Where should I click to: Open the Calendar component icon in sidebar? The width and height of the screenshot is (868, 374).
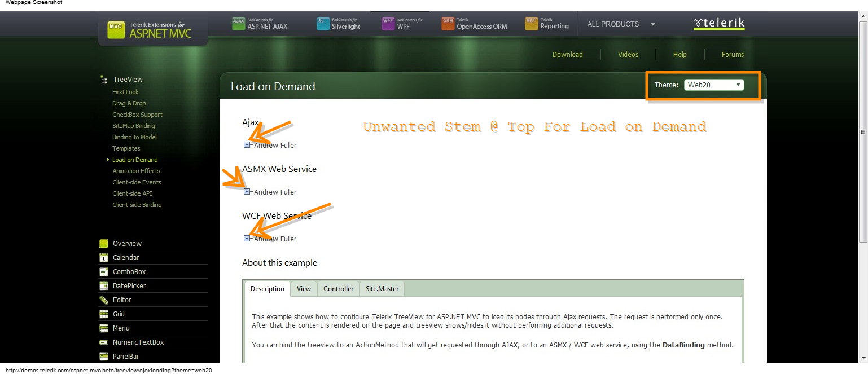[104, 258]
